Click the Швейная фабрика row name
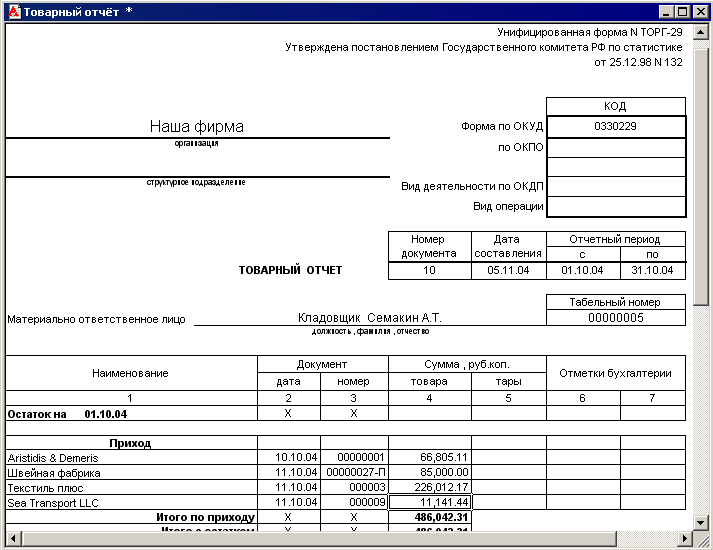 (x=54, y=473)
